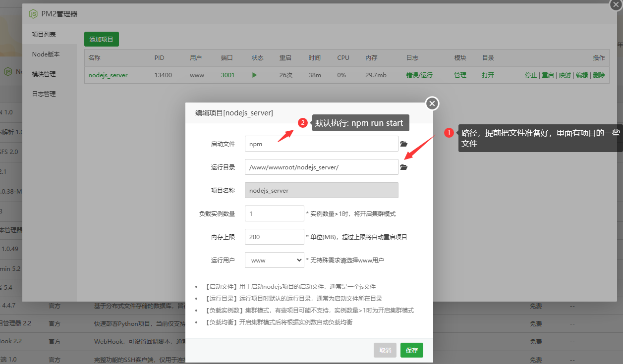The height and width of the screenshot is (364, 623).
Task: Open the 模块管理 tab
Action: click(44, 74)
